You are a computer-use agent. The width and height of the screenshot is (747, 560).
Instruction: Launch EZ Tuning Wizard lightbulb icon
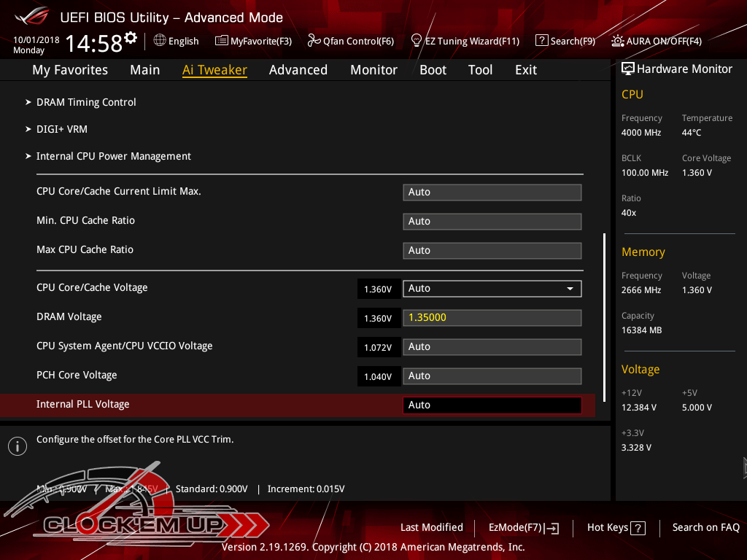tap(417, 40)
